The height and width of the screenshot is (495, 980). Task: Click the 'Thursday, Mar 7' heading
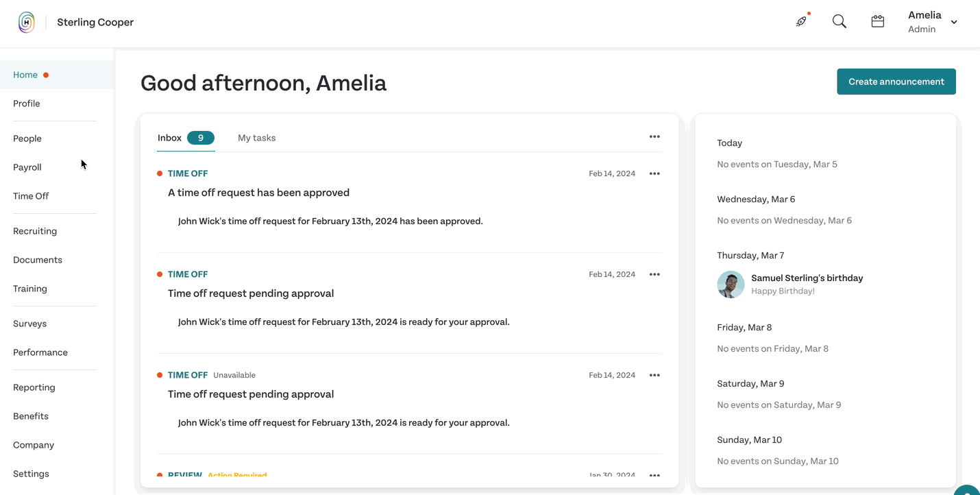pos(750,256)
